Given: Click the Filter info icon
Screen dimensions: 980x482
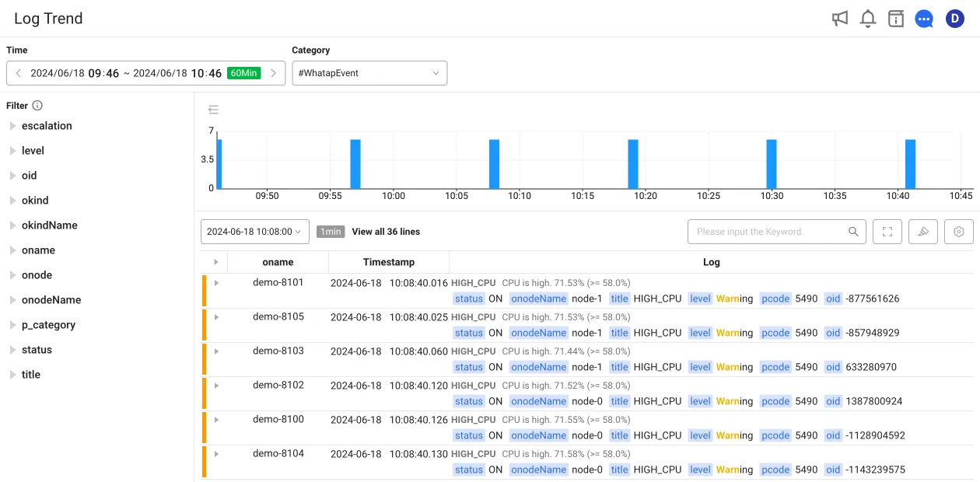Looking at the screenshot, I should [x=37, y=106].
